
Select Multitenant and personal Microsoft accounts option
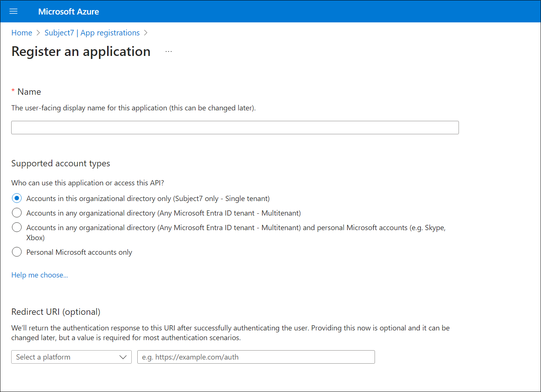(17, 227)
